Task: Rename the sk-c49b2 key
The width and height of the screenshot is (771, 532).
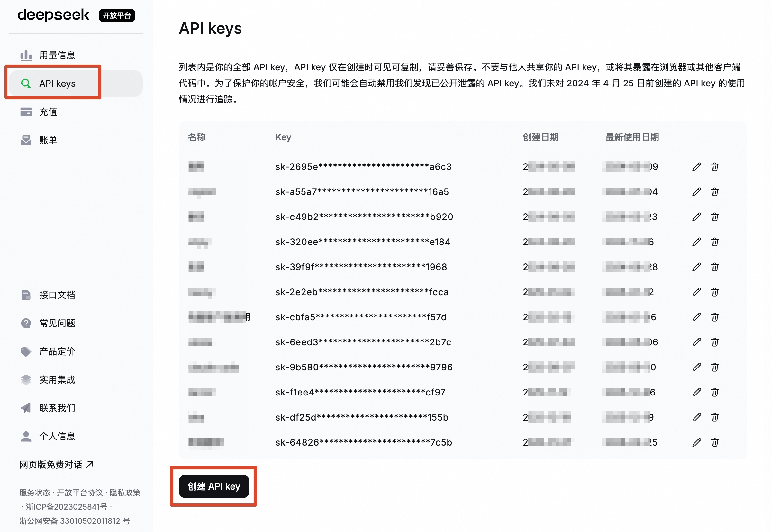Action: (x=696, y=217)
